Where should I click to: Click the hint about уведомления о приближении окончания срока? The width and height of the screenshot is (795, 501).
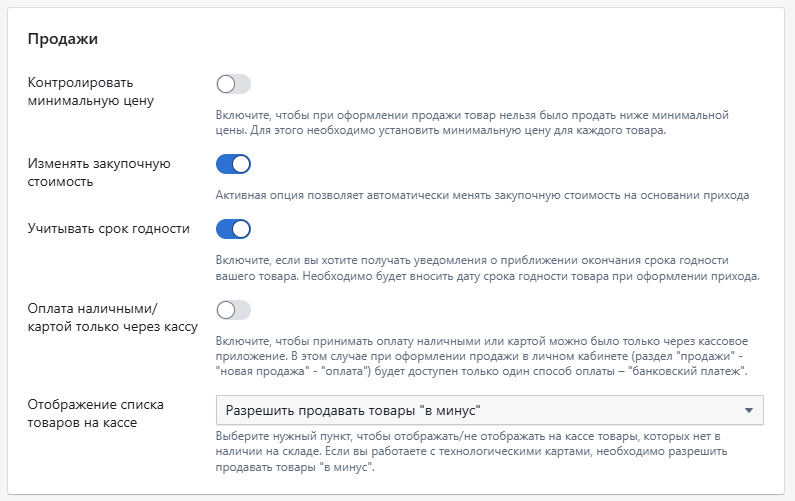487,268
